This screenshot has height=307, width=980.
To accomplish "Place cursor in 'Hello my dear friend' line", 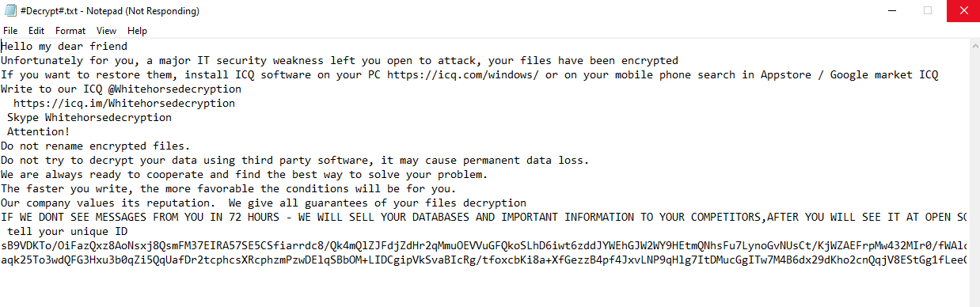I will click(64, 47).
